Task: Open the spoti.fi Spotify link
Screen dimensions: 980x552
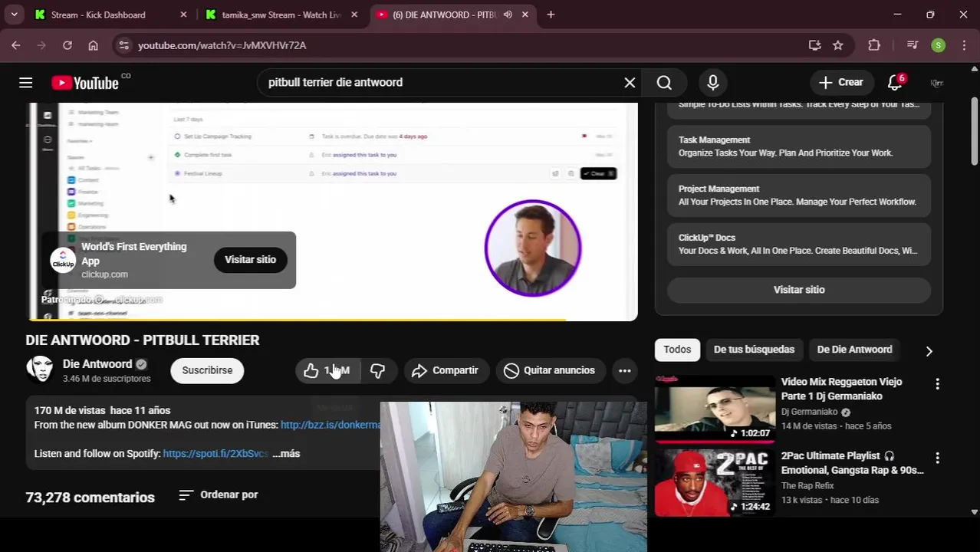Action: [215, 454]
